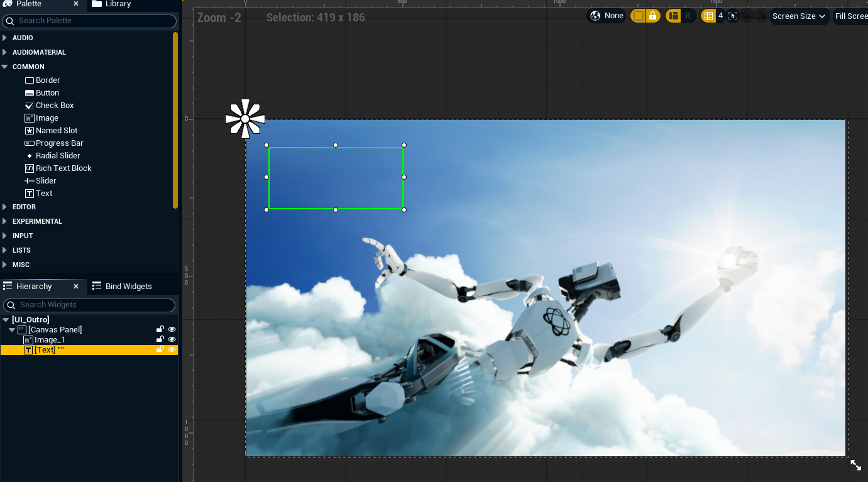Toggle visibility of the Canvas Panel
The width and height of the screenshot is (868, 482).
pyautogui.click(x=172, y=329)
